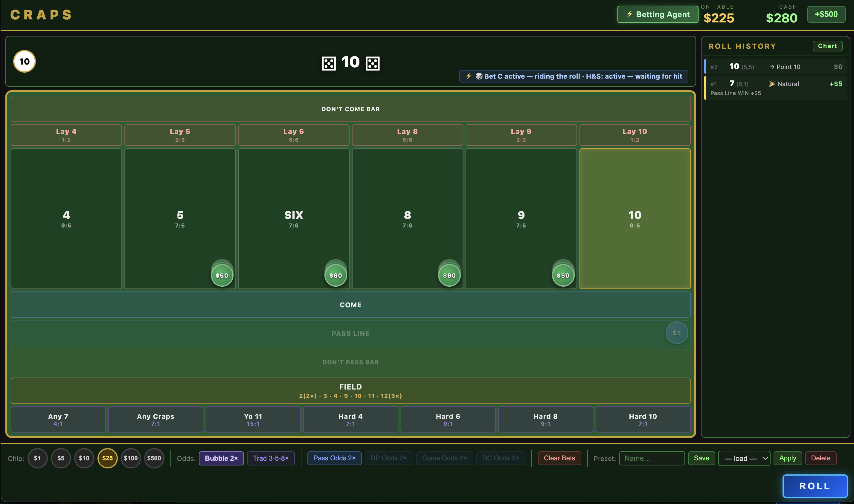Open the preset load dropdown
This screenshot has height=504, width=854.
click(744, 459)
